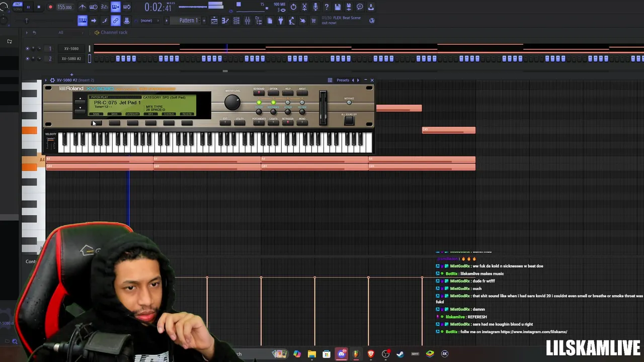The width and height of the screenshot is (644, 362).
Task: Click the UTILITY button on XV-5080
Action: tap(239, 123)
